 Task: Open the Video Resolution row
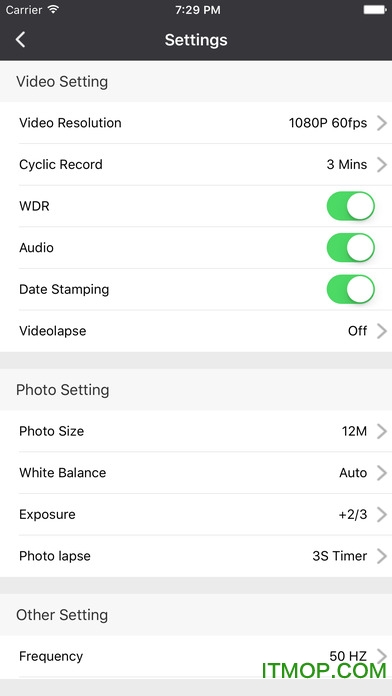click(196, 123)
